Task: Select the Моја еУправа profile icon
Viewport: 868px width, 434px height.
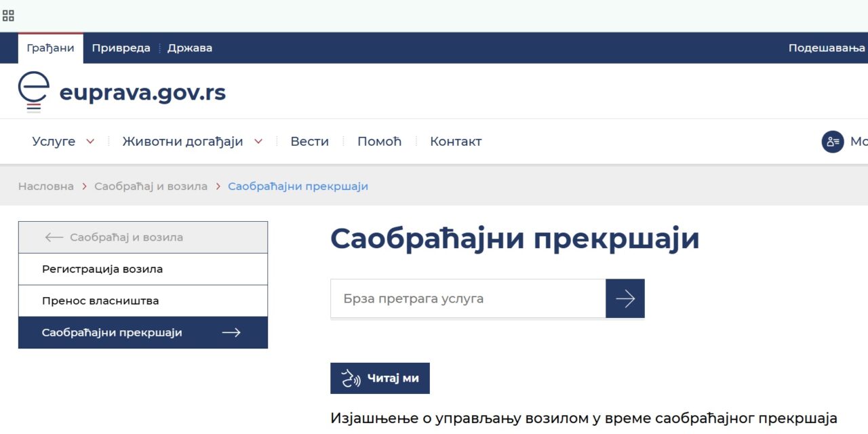Action: click(x=832, y=142)
